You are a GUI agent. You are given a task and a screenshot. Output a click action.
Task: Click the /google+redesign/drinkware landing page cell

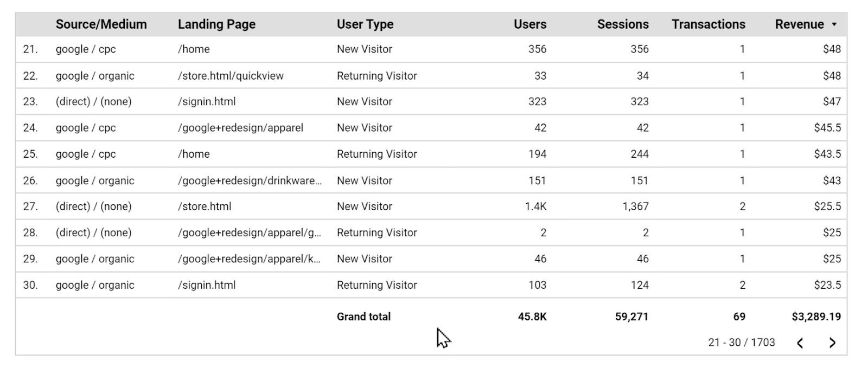pyautogui.click(x=250, y=180)
